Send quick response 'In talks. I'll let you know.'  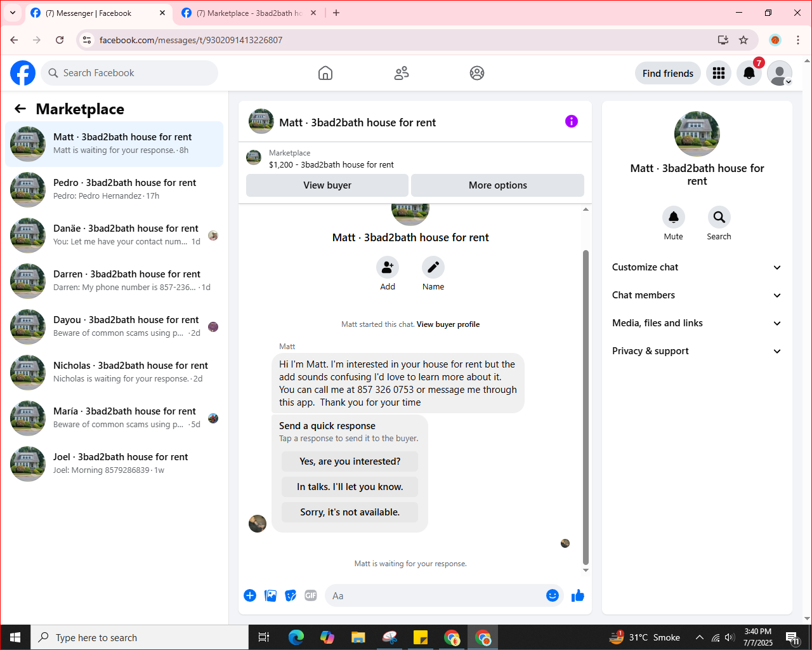tap(350, 487)
